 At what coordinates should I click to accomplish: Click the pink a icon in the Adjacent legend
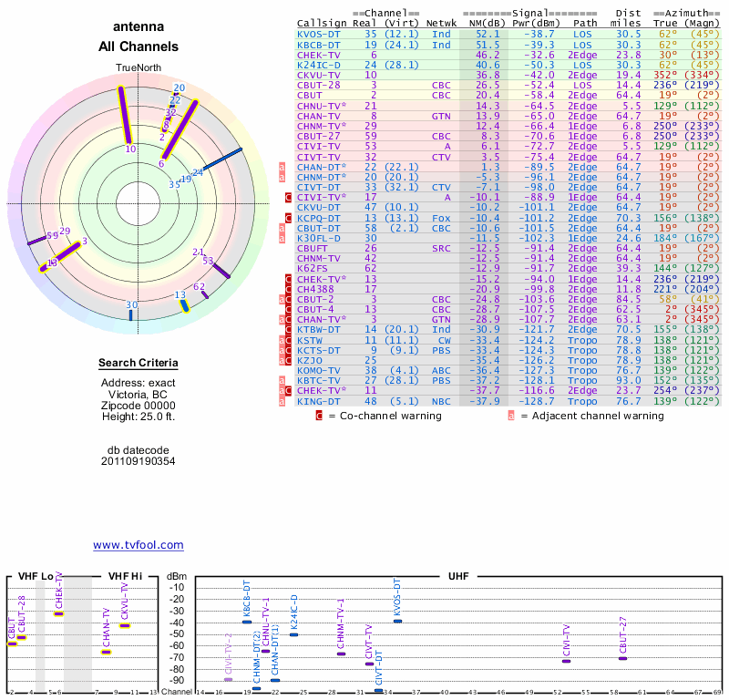coord(511,416)
